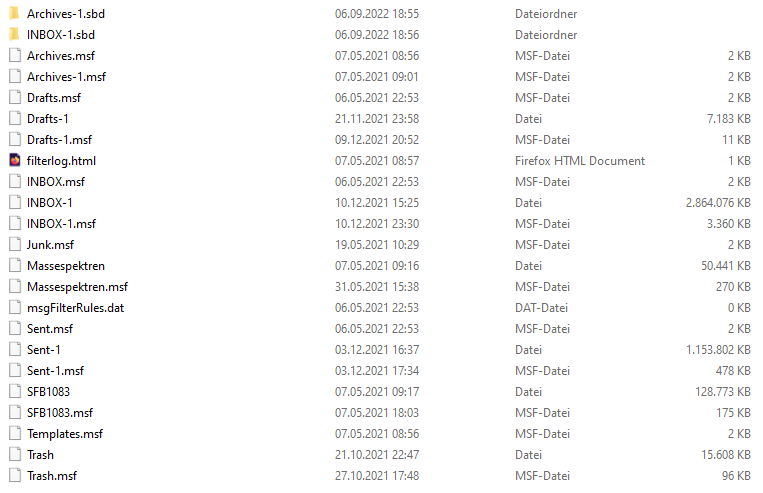Select the Archives.msf file name
763x493 pixels.
61,56
